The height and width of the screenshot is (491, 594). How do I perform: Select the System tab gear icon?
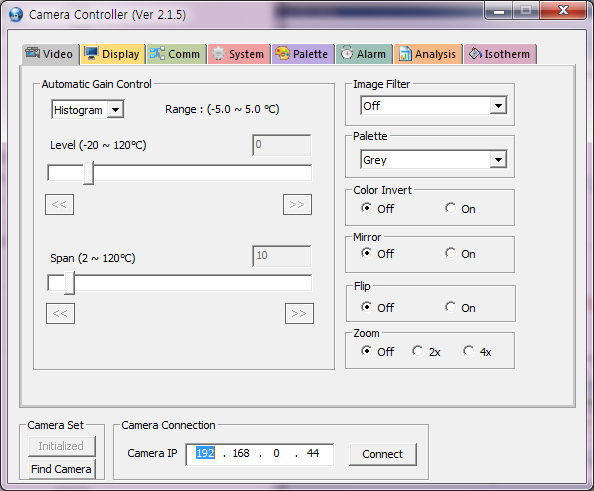tap(218, 53)
